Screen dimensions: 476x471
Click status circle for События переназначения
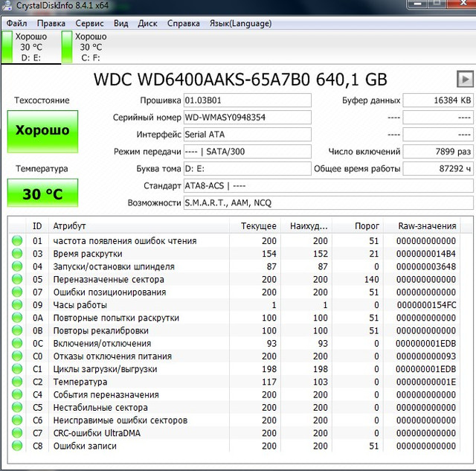(17, 394)
